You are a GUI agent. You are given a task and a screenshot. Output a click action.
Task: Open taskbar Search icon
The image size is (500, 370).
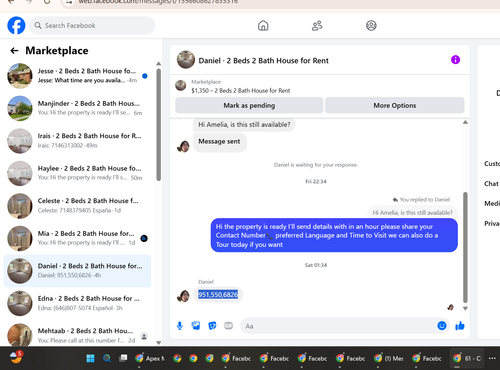[x=107, y=358]
